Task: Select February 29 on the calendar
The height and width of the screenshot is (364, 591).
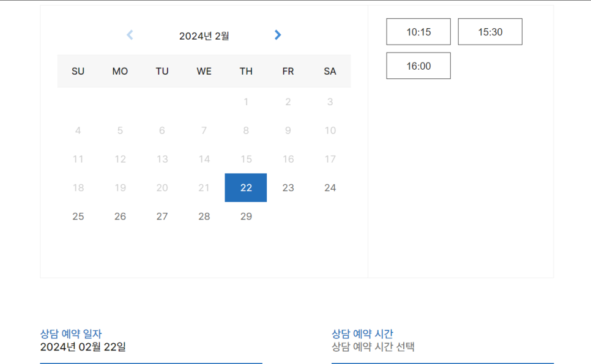Action: click(x=246, y=217)
